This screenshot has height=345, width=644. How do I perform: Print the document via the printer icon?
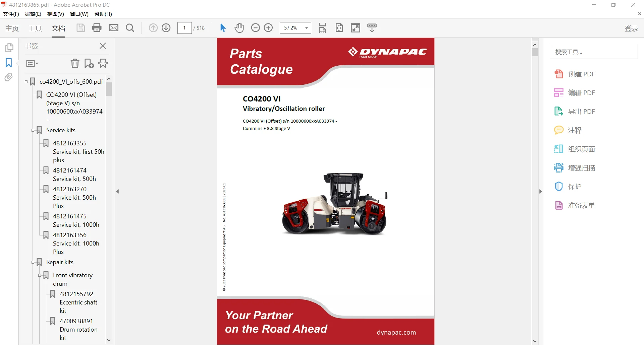97,28
